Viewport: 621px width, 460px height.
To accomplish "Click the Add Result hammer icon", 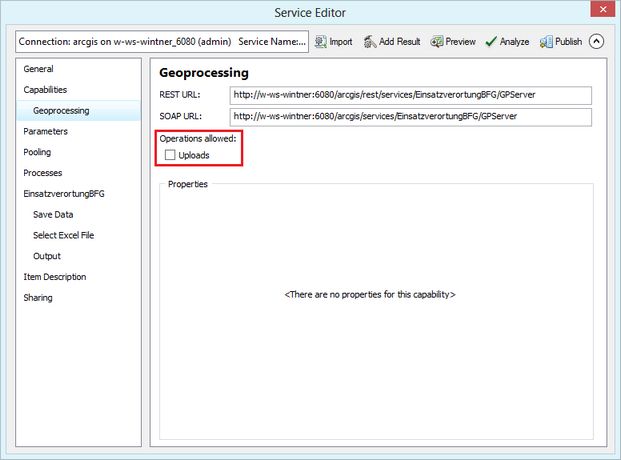I will pos(370,42).
